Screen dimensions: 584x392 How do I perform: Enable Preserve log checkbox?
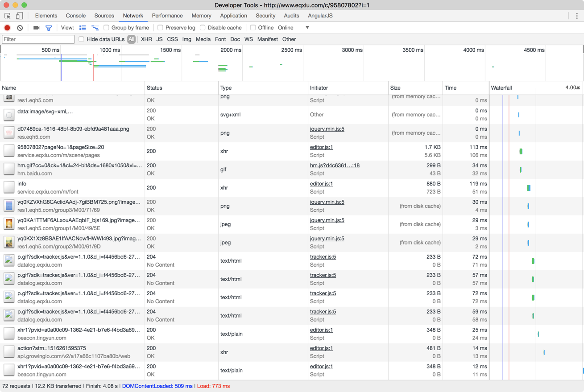pyautogui.click(x=160, y=28)
